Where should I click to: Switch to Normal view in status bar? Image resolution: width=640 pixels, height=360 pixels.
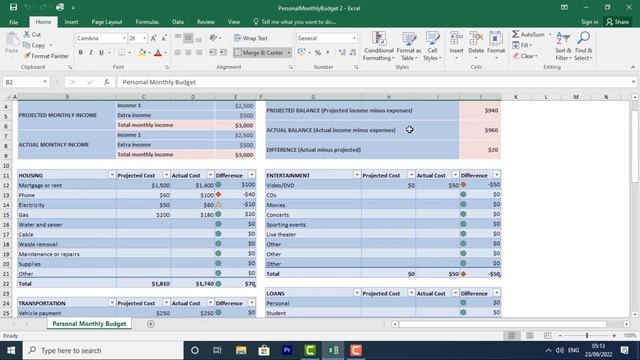pyautogui.click(x=511, y=336)
